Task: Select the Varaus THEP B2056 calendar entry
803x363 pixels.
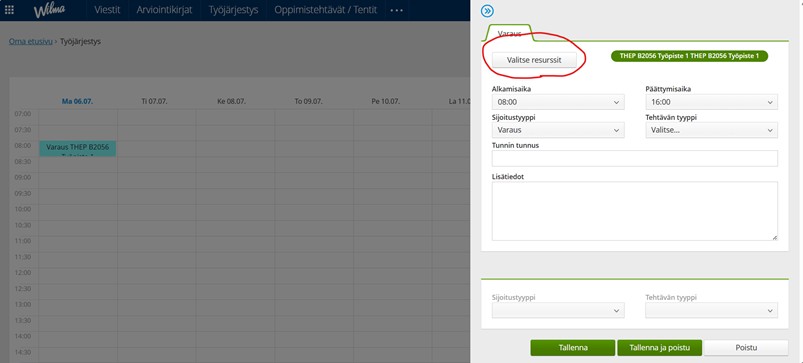Action: click(x=77, y=149)
